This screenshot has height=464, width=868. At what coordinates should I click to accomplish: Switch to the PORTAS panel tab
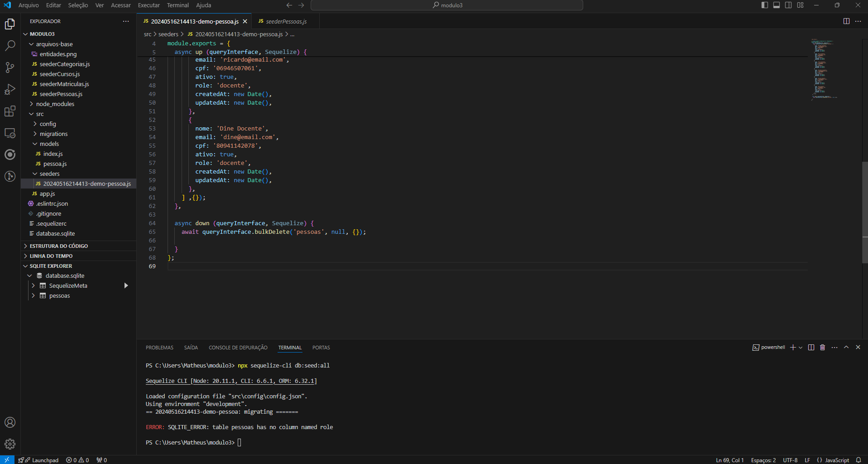point(321,348)
